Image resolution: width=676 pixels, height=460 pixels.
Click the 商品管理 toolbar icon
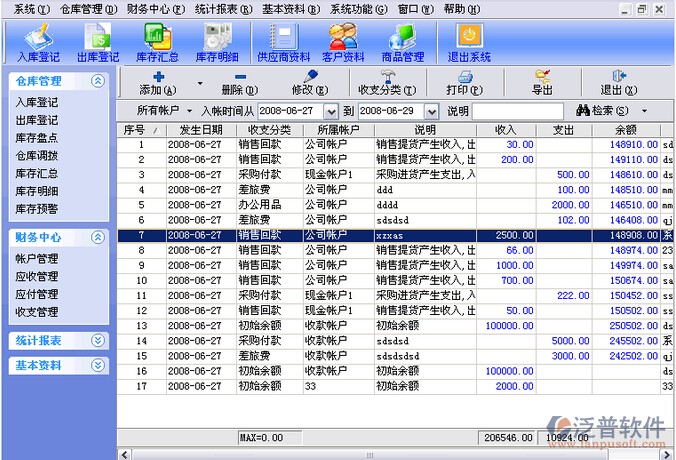point(402,42)
